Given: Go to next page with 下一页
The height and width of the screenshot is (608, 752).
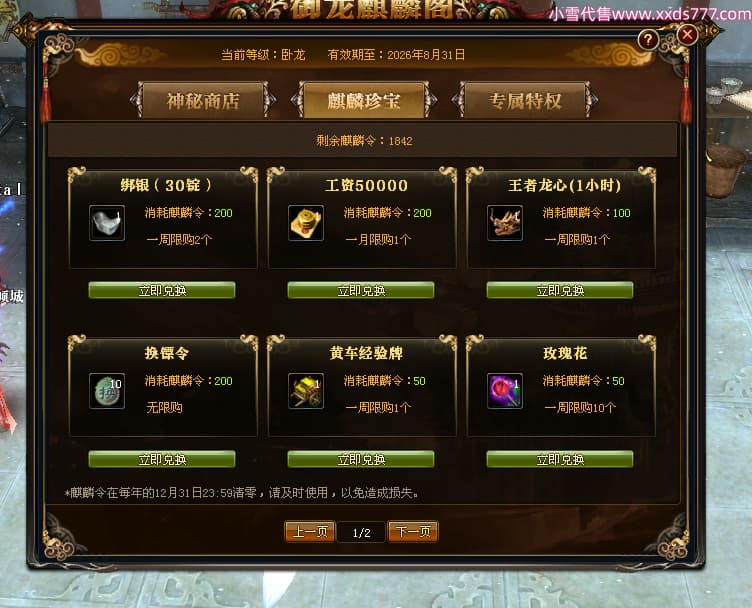Looking at the screenshot, I should point(413,531).
